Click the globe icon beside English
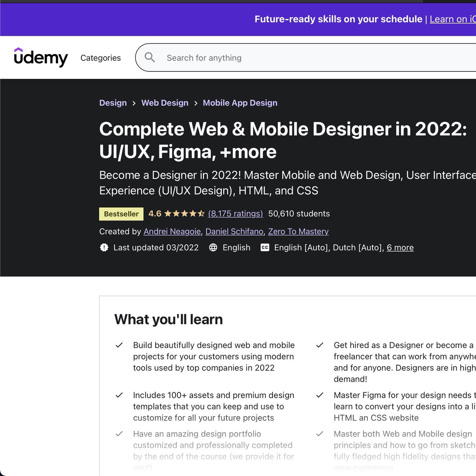The height and width of the screenshot is (476, 476). click(213, 248)
